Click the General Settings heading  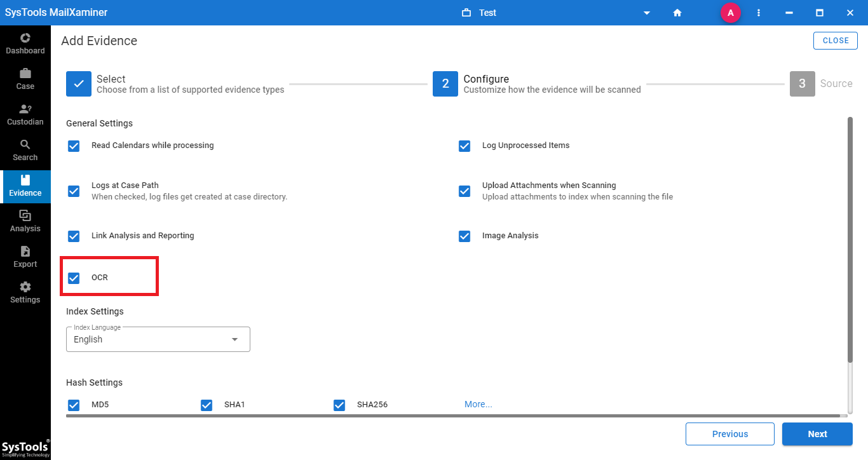pos(99,123)
